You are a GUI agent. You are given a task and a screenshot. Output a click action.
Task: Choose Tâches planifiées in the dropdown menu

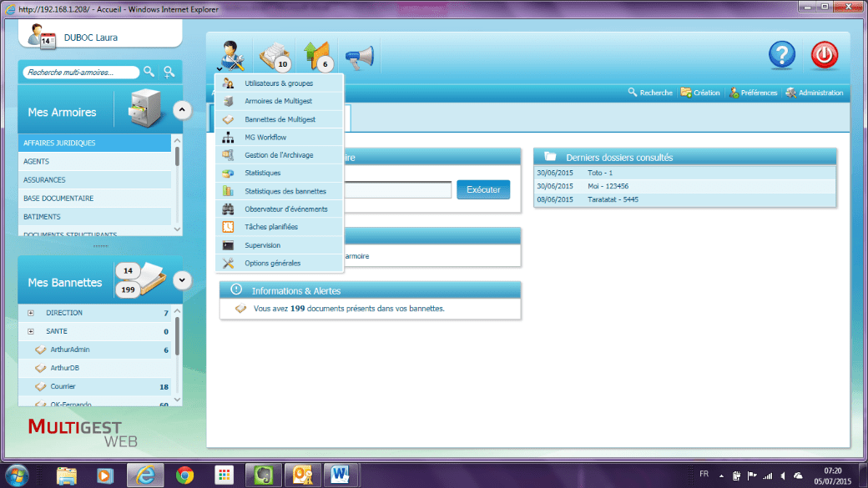271,227
